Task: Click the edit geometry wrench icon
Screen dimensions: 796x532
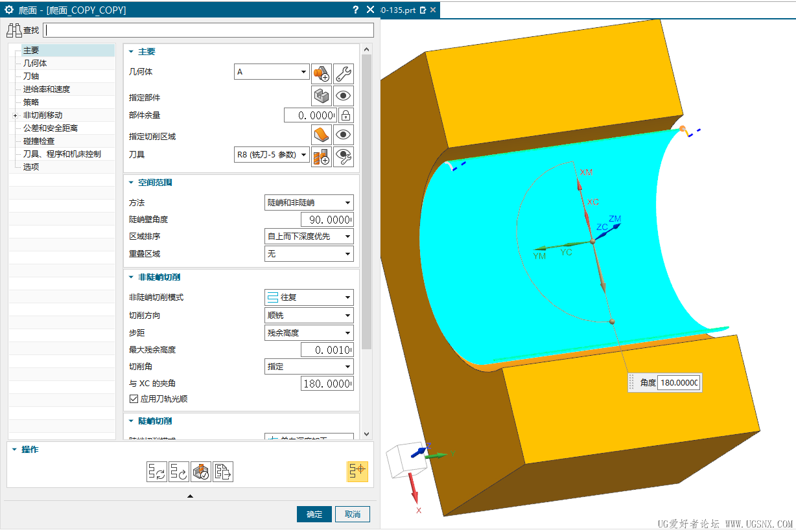Action: (344, 73)
